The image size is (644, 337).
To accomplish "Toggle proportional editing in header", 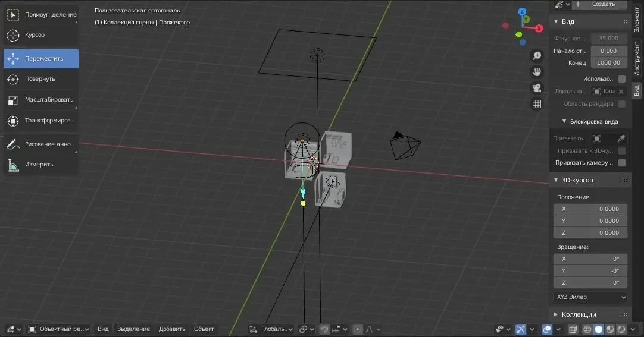I will coord(358,329).
